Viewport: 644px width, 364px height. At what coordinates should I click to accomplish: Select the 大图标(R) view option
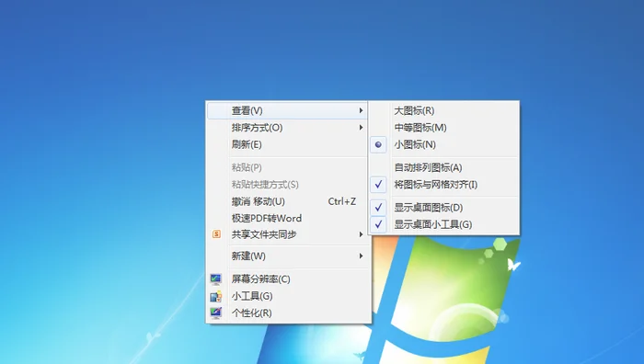(x=444, y=110)
